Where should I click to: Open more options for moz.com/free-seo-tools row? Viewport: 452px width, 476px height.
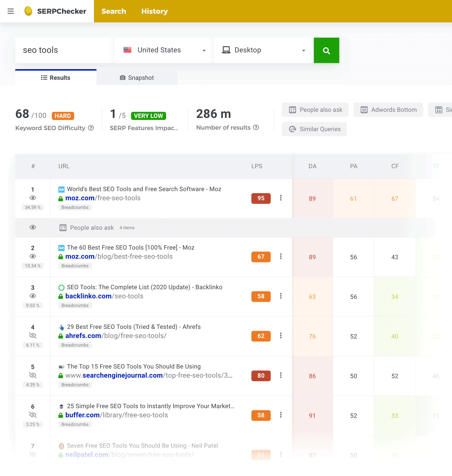[281, 198]
